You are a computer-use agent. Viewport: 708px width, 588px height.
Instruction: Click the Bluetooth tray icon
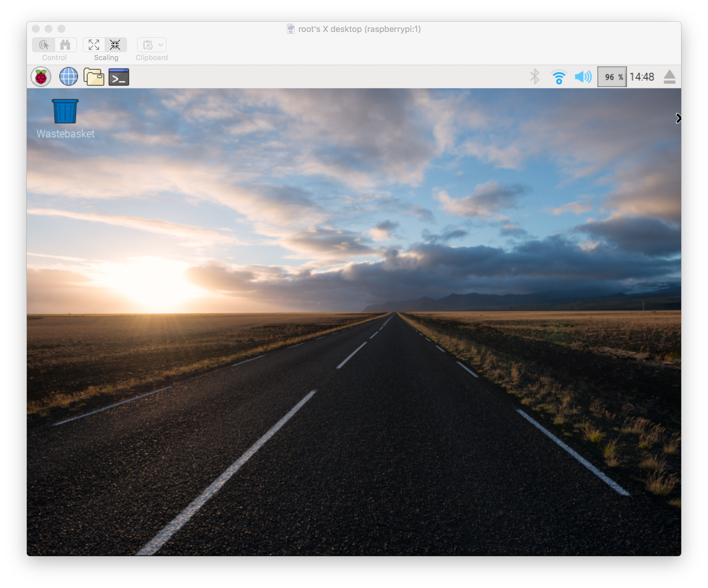pos(535,77)
